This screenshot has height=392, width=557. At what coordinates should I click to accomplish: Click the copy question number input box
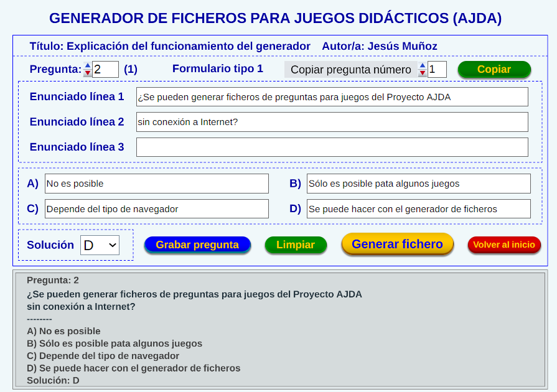pos(437,69)
